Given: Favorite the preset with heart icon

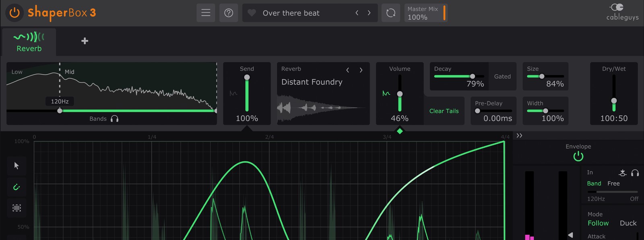Looking at the screenshot, I should (252, 13).
